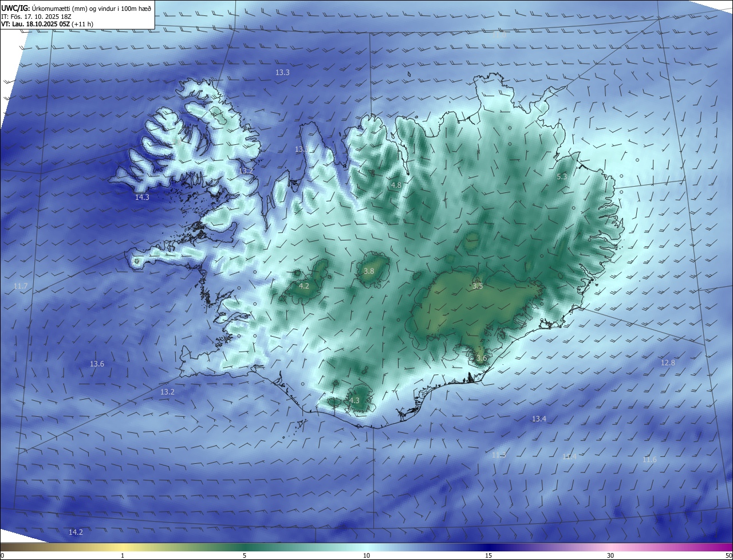Click the pink colorbar segment above 30
This screenshot has width=733, height=560.
(x=610, y=547)
